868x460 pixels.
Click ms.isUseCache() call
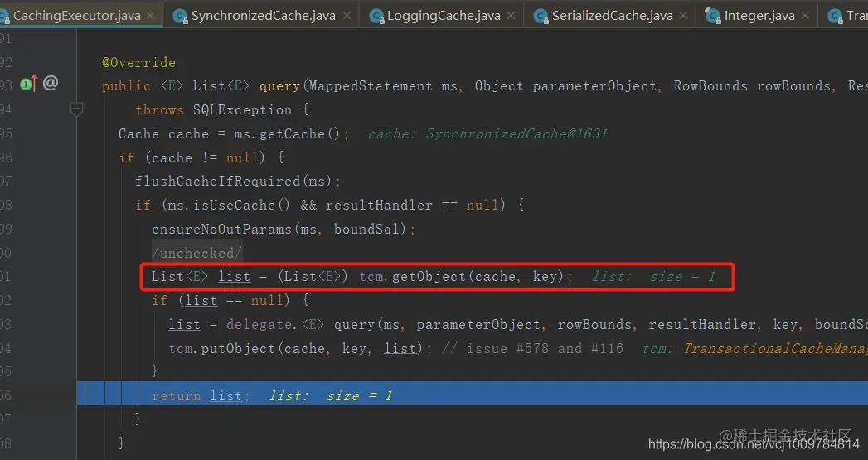(229, 205)
